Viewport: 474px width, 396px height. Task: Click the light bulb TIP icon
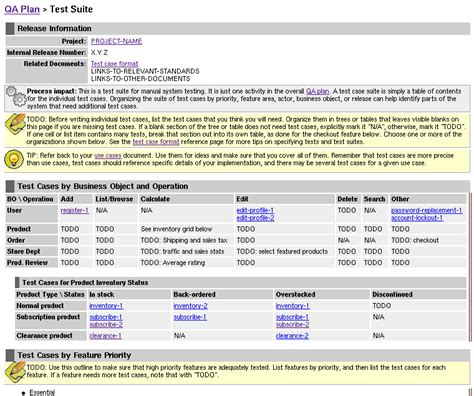click(14, 160)
